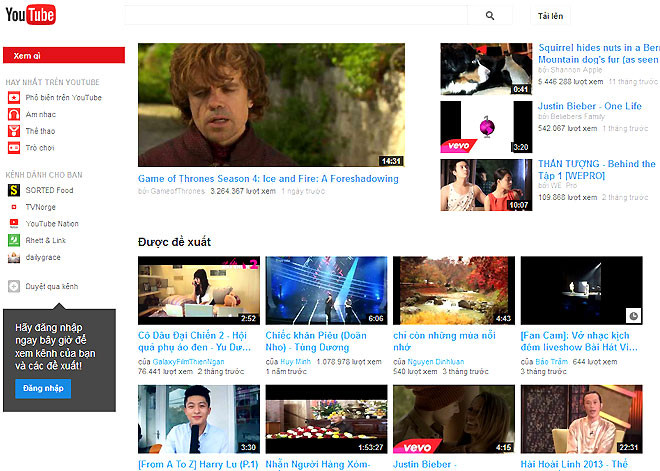Open [From A To Z] Harry Lu title
The height and width of the screenshot is (471, 660).
click(198, 465)
